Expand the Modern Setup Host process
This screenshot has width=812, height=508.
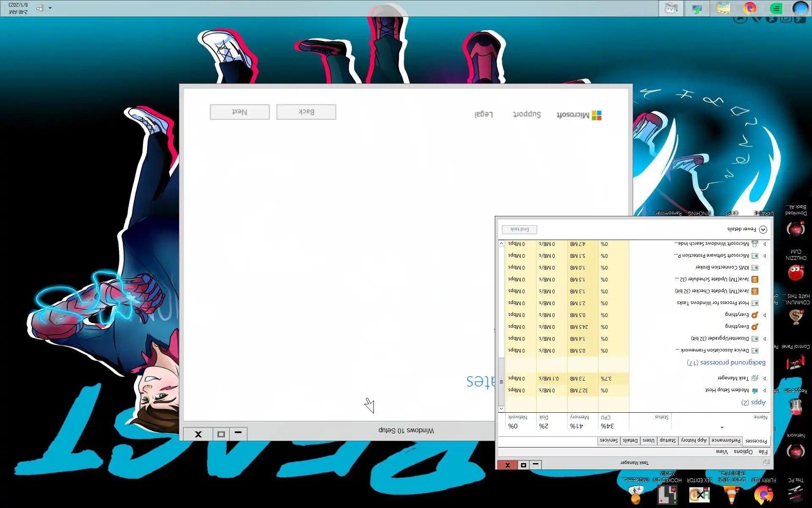point(765,390)
